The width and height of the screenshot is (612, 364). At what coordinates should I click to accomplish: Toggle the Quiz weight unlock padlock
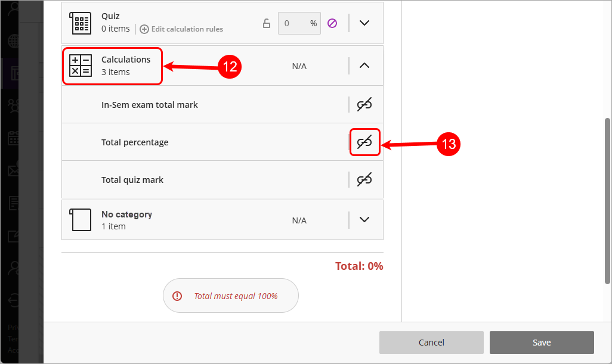tap(267, 23)
